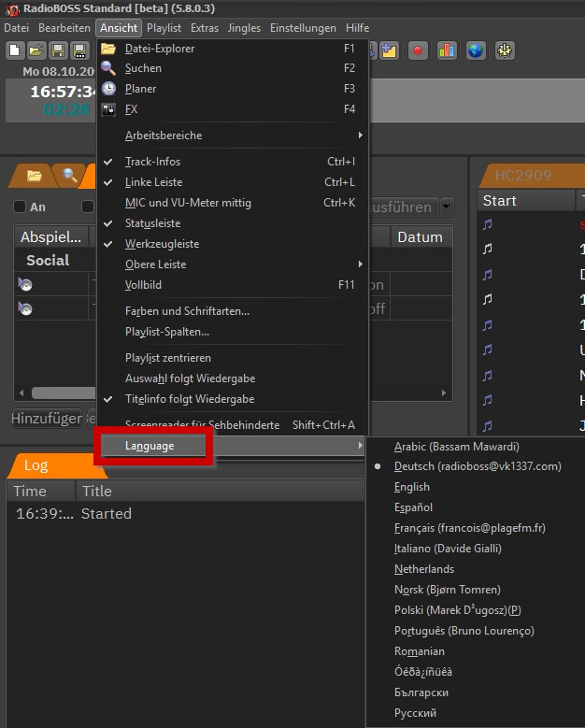Toggle Playlist zentrieren option

point(233,358)
